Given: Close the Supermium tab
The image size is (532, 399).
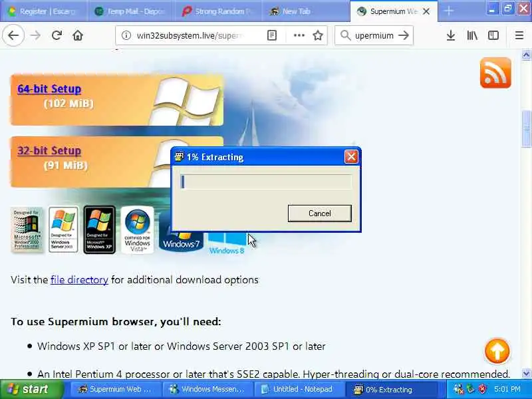Looking at the screenshot, I should (x=426, y=11).
